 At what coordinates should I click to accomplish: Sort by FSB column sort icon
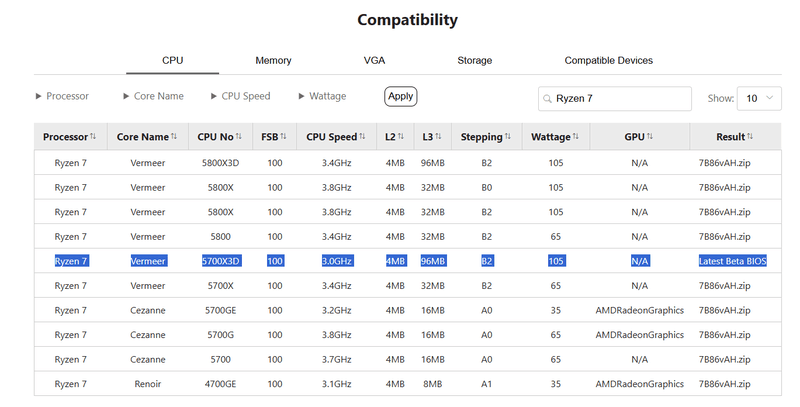pyautogui.click(x=283, y=136)
